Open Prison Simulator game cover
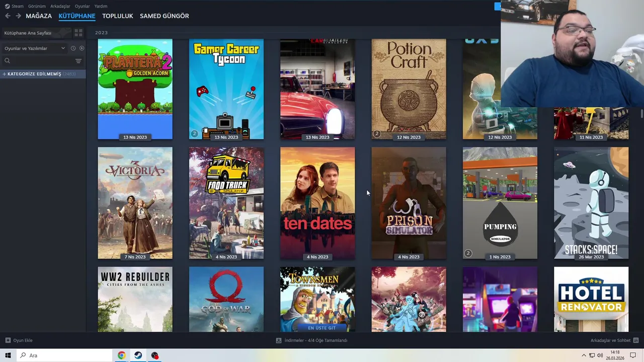 pos(409,203)
